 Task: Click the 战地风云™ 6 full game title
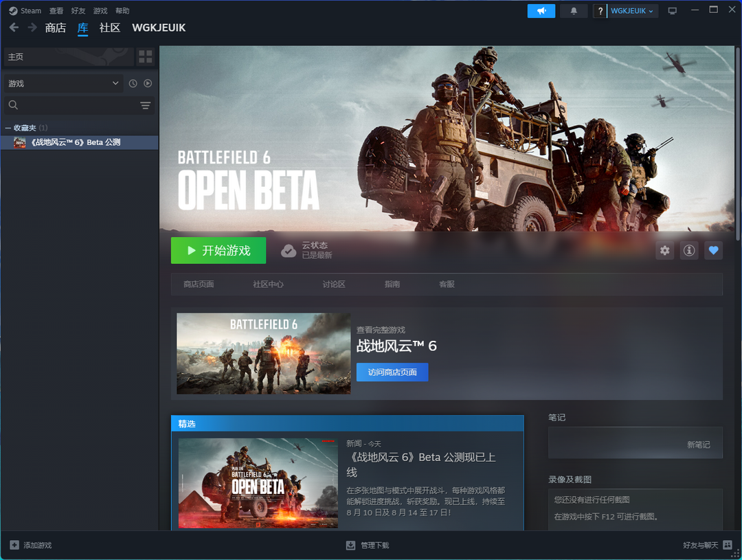pos(396,346)
